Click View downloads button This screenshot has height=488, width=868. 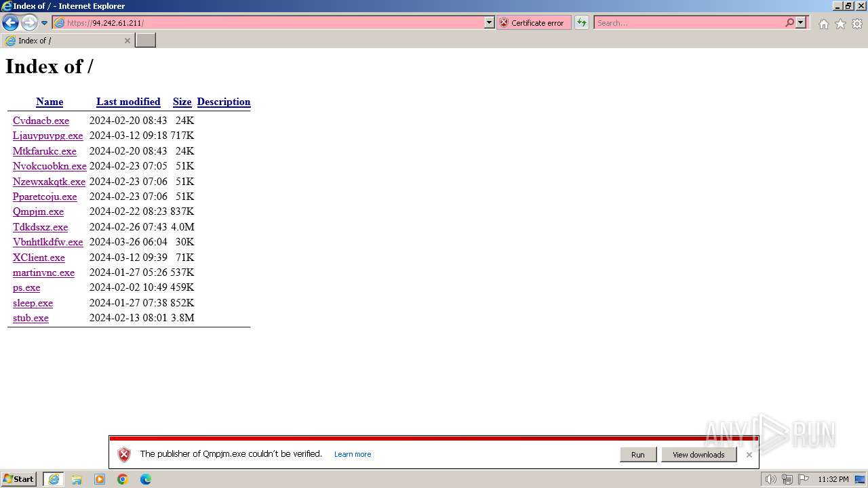698,455
